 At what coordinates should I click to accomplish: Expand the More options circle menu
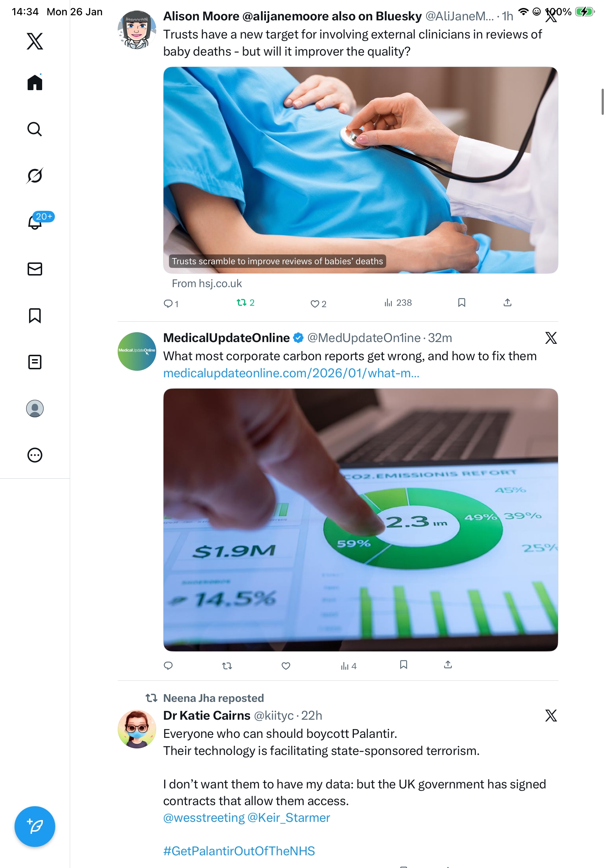tap(35, 455)
